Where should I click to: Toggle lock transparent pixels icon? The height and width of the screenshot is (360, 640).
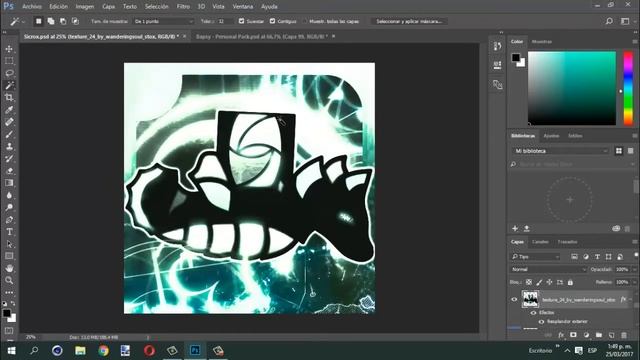(x=529, y=282)
